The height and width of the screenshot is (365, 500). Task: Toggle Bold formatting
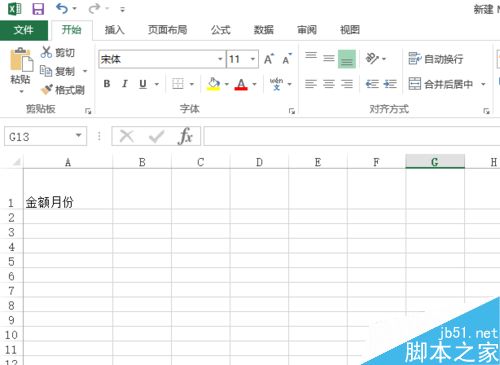tap(107, 84)
